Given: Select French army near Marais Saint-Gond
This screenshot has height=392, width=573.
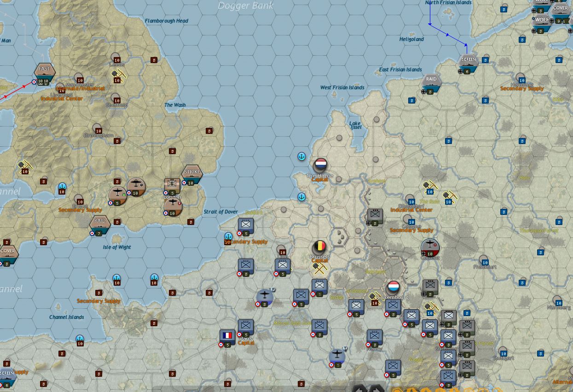Looking at the screenshot, I should 319,328.
